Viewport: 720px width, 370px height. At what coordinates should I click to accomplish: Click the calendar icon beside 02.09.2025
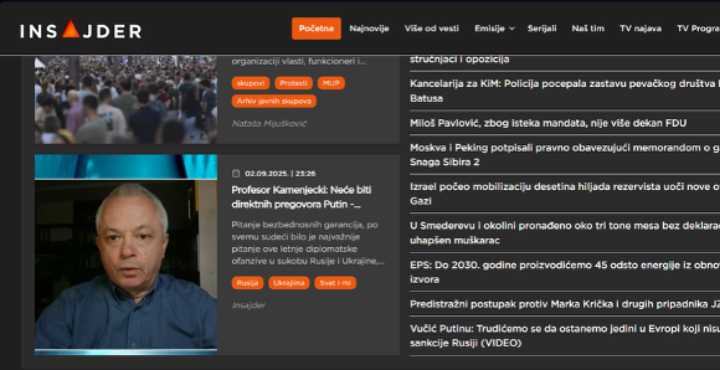point(236,174)
